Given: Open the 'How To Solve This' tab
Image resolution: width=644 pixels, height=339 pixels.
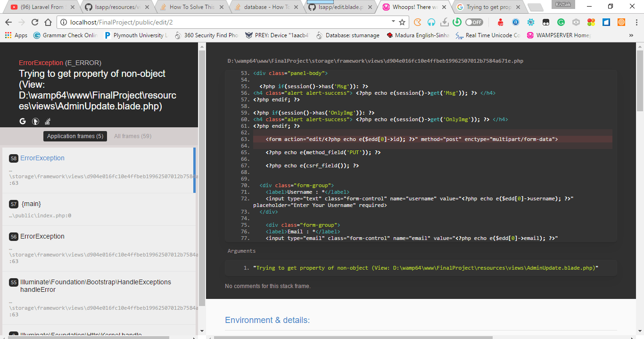Looking at the screenshot, I should click(x=190, y=7).
